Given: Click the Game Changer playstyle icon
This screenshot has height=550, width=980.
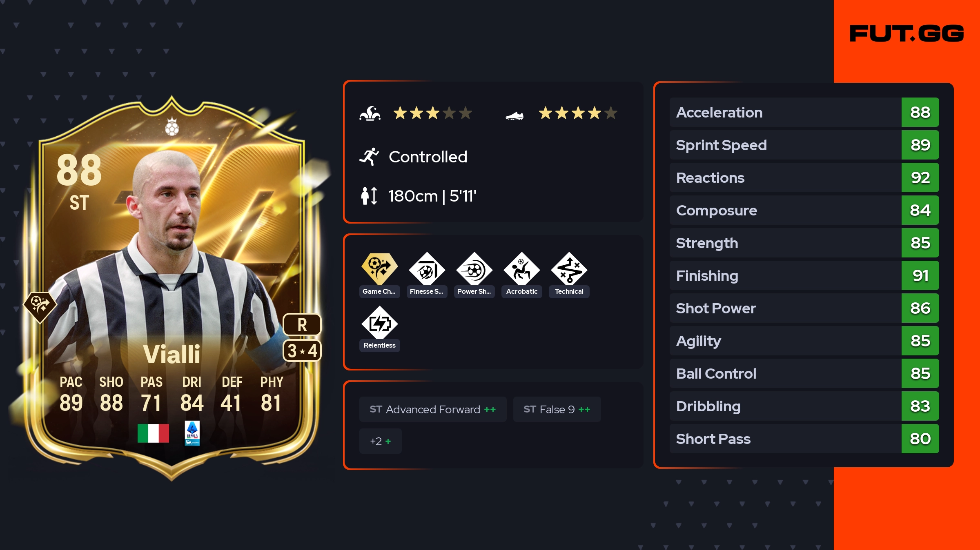Looking at the screenshot, I should (379, 269).
